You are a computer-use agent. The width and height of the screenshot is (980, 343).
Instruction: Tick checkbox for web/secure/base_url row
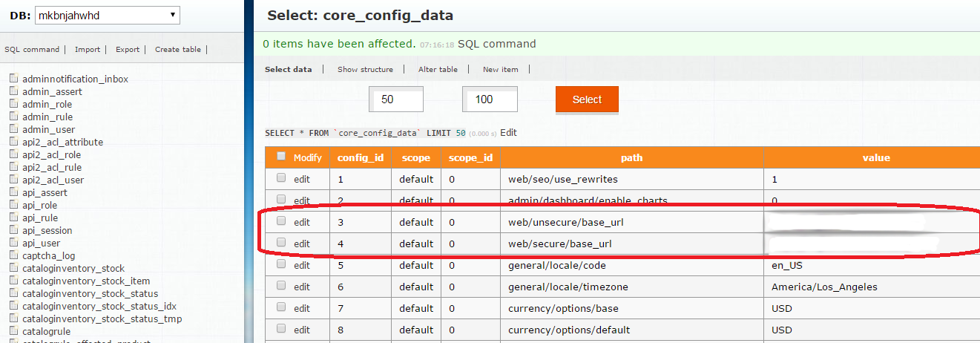281,243
